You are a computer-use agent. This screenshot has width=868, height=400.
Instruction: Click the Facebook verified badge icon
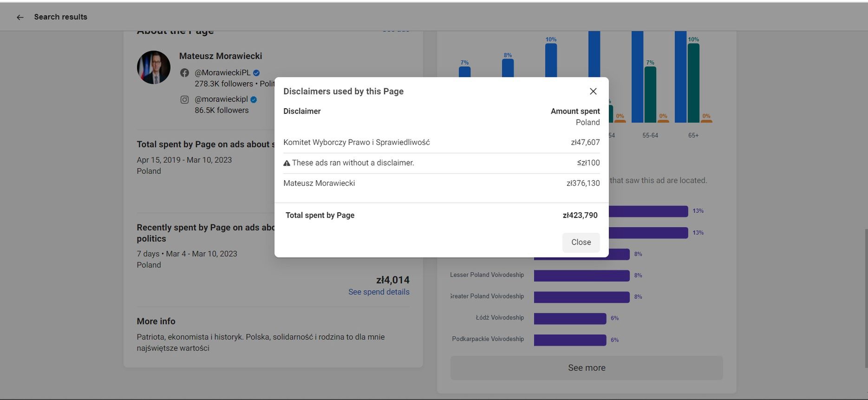256,73
